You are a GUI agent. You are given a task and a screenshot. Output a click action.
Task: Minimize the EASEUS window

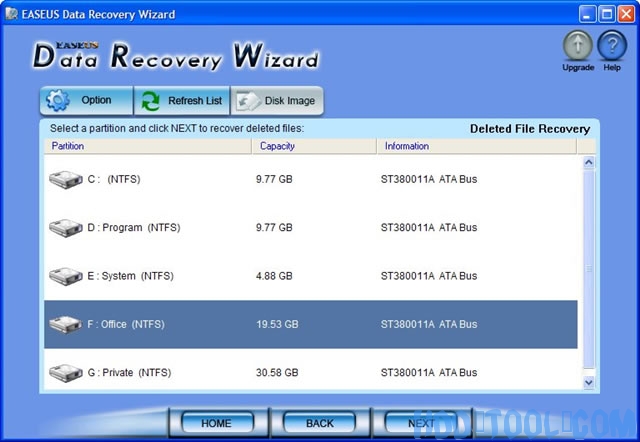(x=587, y=14)
